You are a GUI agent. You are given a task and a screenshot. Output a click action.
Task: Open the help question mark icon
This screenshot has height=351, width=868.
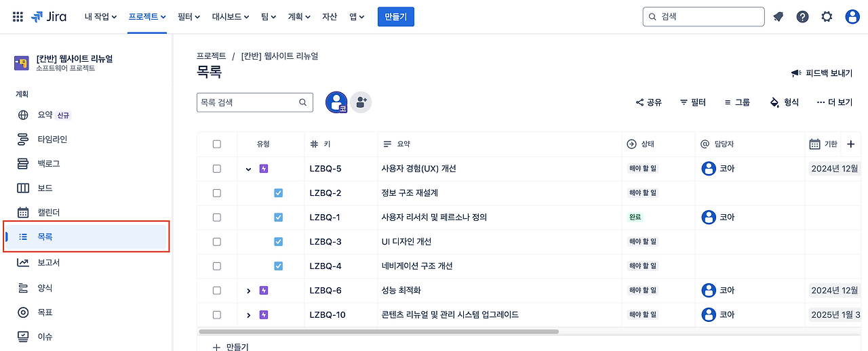pos(802,17)
